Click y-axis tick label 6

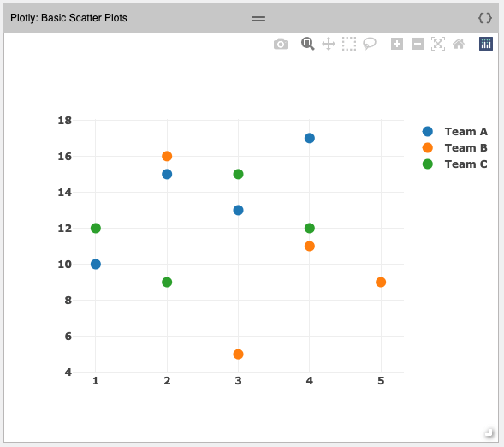coord(68,337)
